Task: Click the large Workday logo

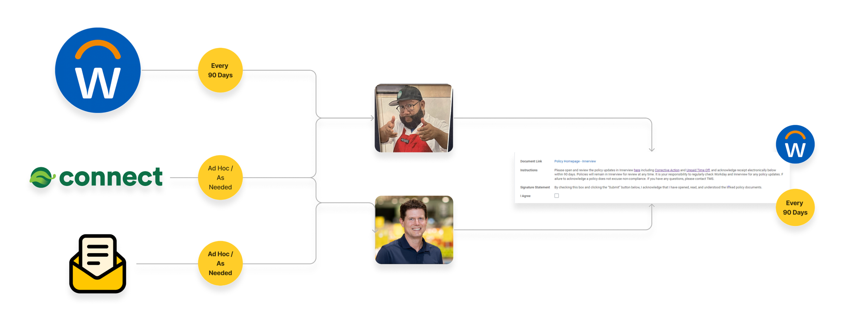Action: click(x=98, y=70)
